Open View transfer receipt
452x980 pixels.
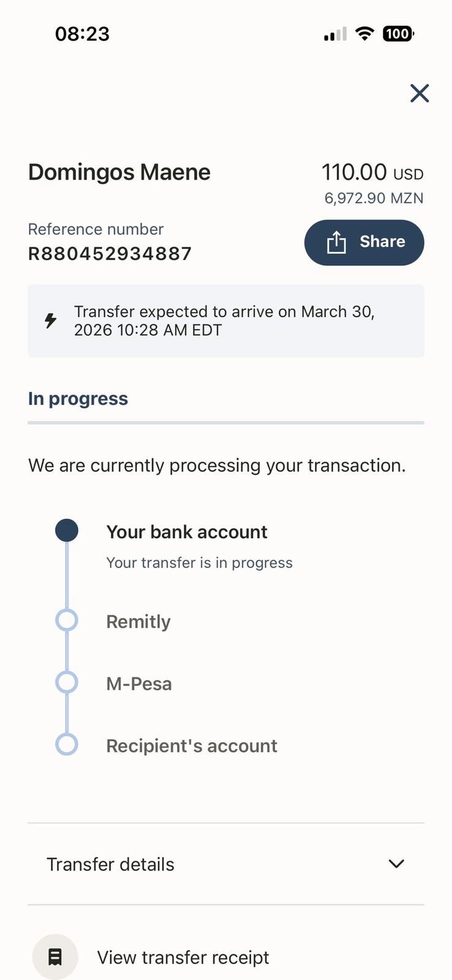[x=183, y=957]
